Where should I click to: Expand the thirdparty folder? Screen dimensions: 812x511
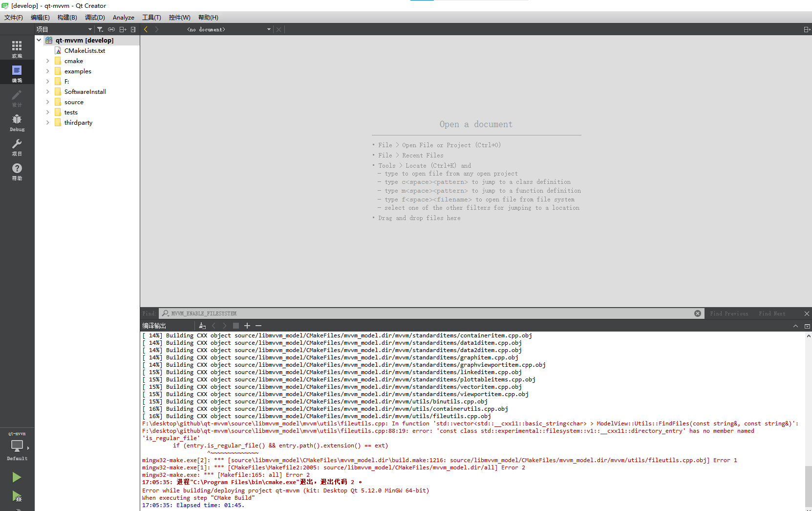coord(47,123)
